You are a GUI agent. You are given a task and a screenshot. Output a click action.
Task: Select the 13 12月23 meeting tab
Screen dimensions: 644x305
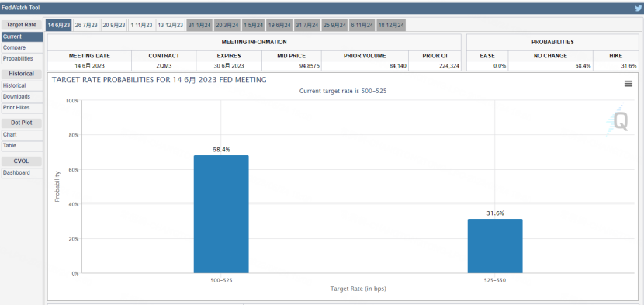coord(171,25)
